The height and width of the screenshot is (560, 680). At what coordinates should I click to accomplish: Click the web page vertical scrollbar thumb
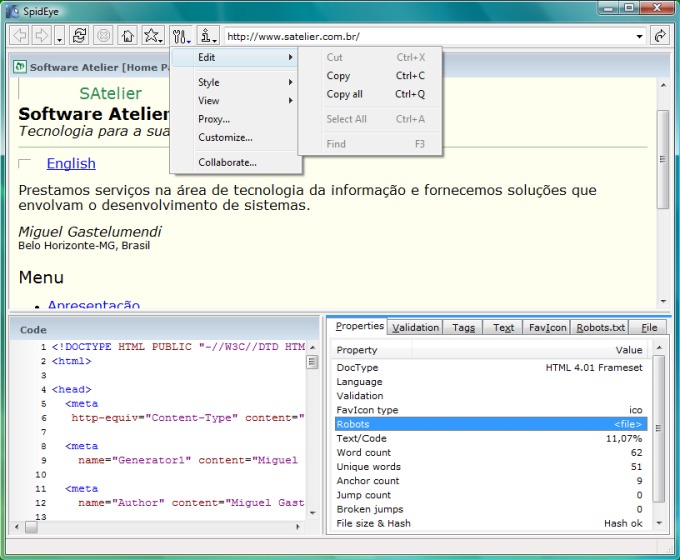point(663,159)
